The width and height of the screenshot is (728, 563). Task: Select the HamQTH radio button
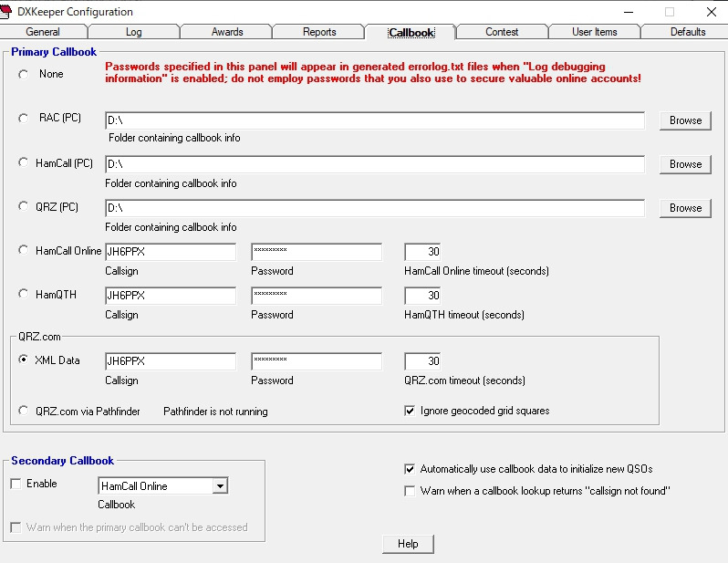click(x=23, y=294)
